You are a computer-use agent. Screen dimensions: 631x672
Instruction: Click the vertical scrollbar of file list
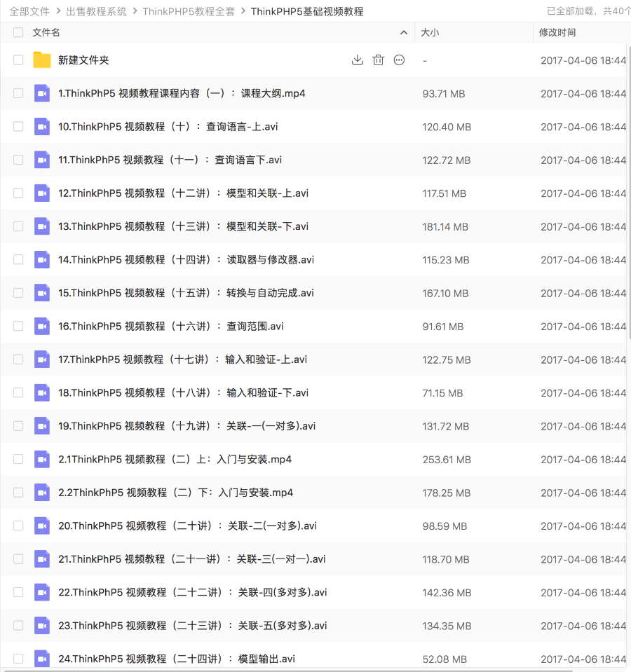click(629, 193)
